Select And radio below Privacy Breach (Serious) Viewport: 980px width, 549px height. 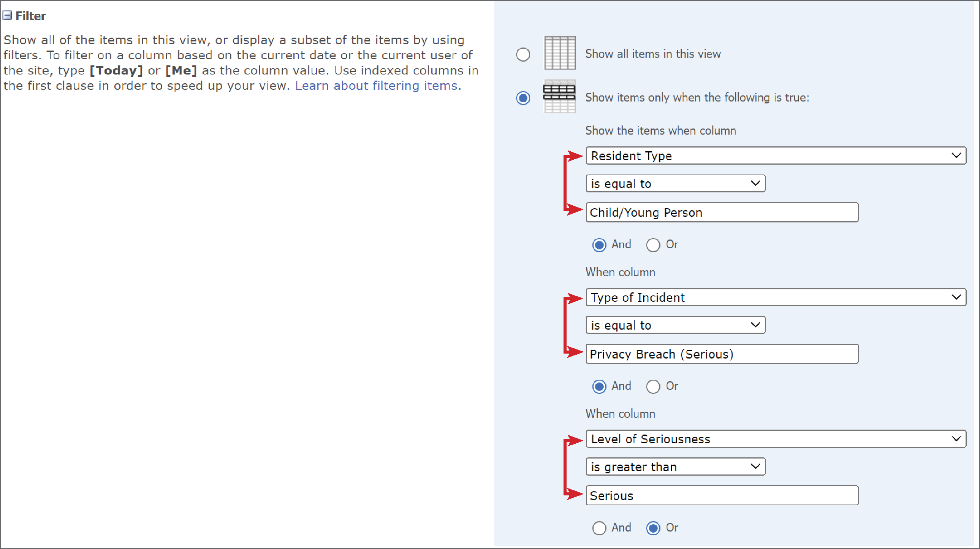pos(599,386)
